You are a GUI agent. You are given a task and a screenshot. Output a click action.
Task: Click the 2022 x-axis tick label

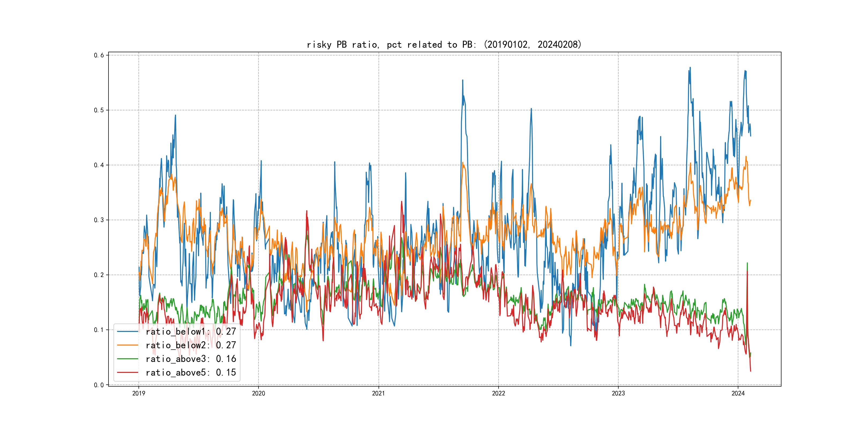coord(498,393)
